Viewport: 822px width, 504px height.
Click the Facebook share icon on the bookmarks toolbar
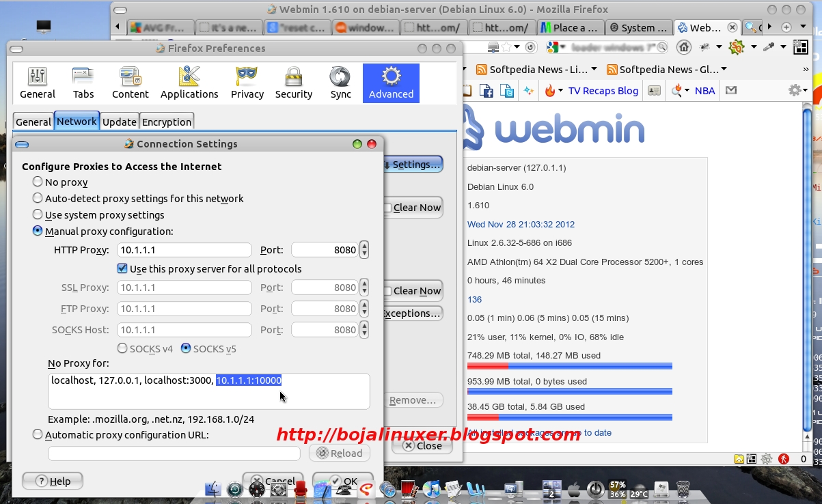coord(488,89)
